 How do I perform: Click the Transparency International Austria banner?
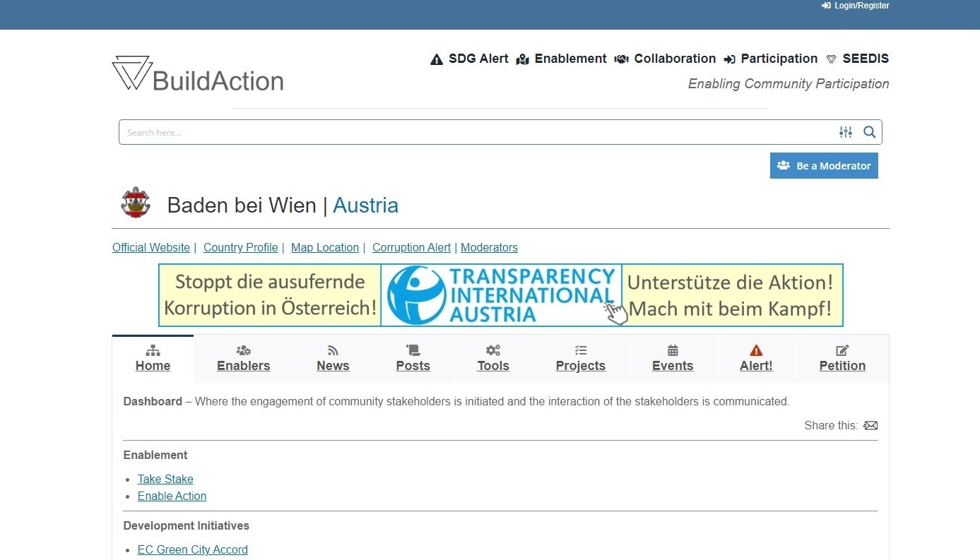tap(500, 295)
